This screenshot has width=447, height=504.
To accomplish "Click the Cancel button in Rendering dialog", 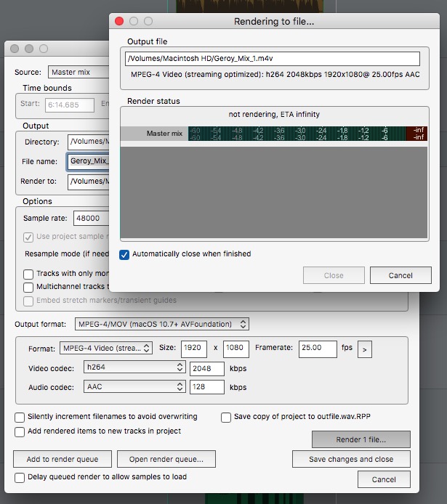I will coord(400,275).
